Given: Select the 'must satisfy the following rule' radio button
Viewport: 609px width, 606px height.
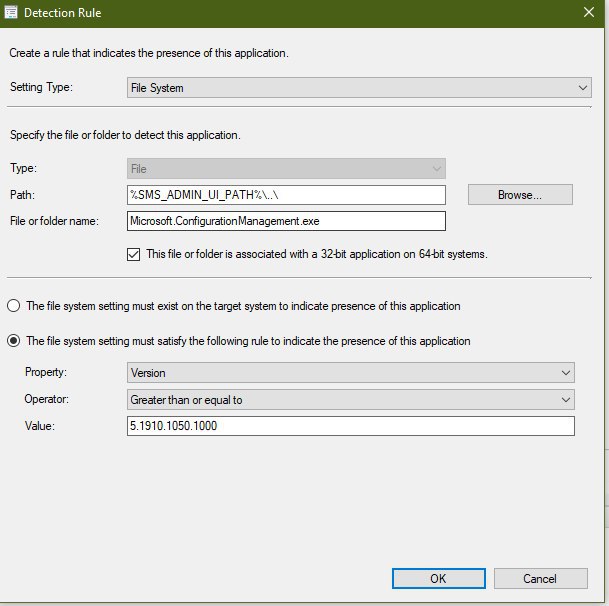Looking at the screenshot, I should (14, 341).
